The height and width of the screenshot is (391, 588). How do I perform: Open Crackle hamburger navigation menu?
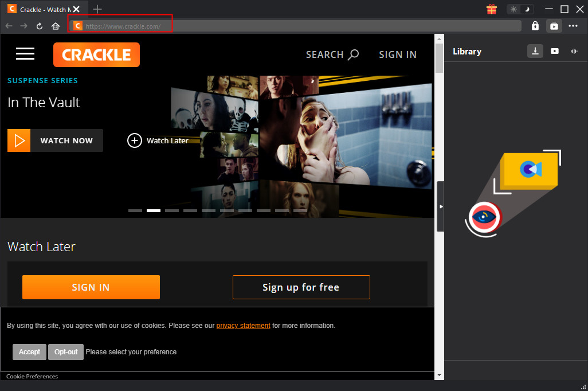pyautogui.click(x=25, y=54)
